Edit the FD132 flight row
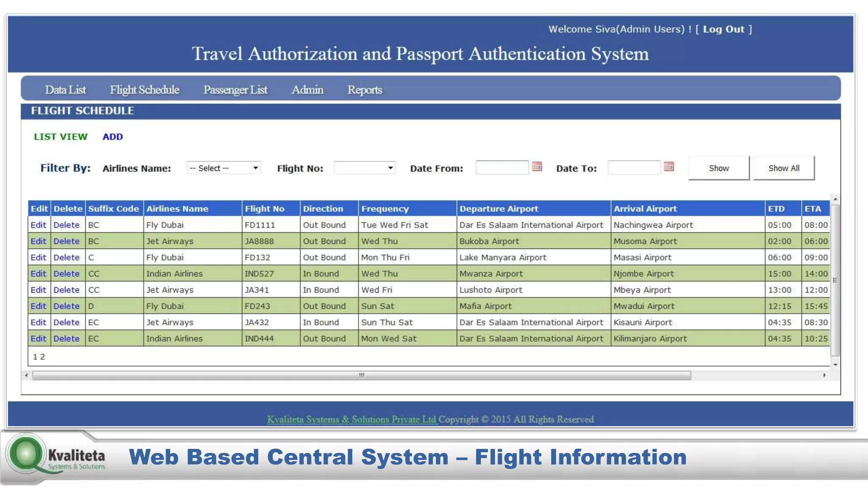868x488 pixels. 38,257
